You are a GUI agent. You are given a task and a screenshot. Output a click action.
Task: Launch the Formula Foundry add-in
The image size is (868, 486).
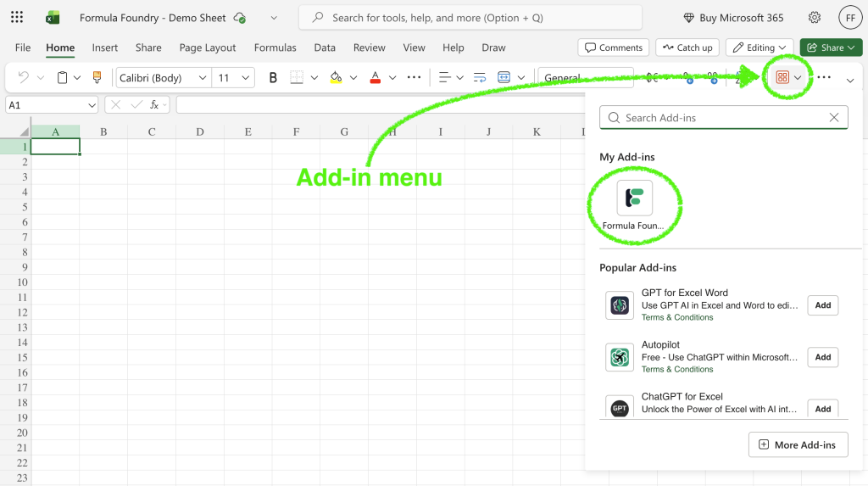tap(634, 198)
